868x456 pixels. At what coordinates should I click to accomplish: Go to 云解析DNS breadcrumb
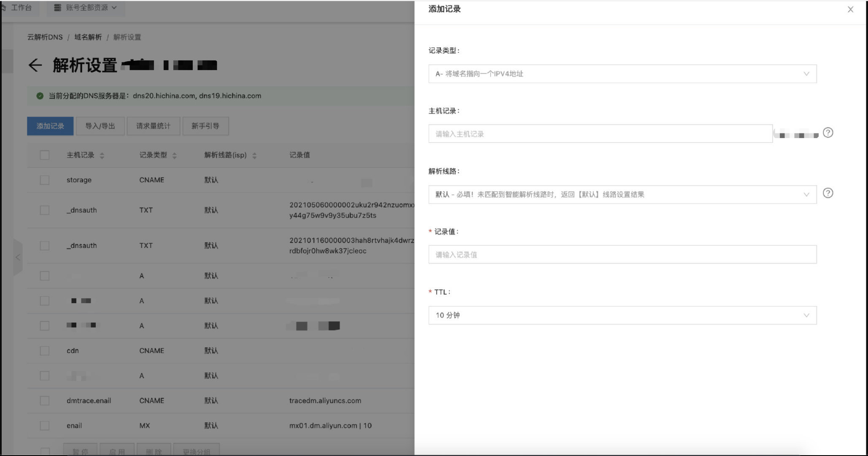[45, 37]
